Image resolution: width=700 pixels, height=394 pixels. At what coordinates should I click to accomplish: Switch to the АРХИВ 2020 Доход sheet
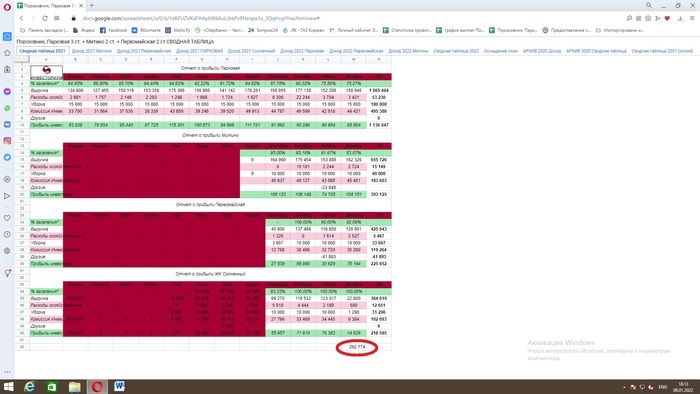tap(542, 51)
